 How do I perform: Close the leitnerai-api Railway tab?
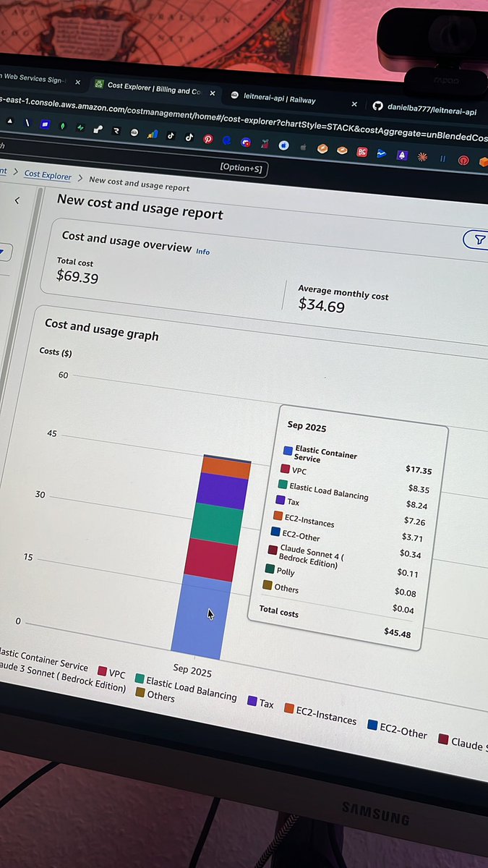[354, 104]
